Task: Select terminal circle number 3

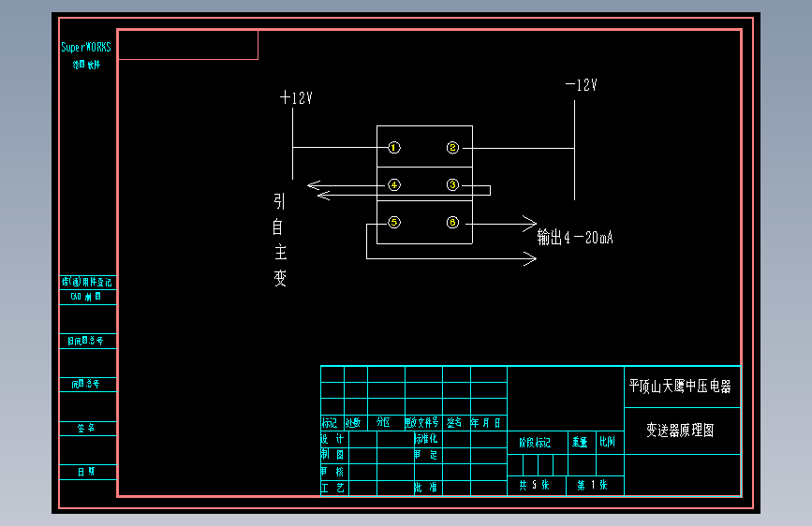Action: [452, 184]
